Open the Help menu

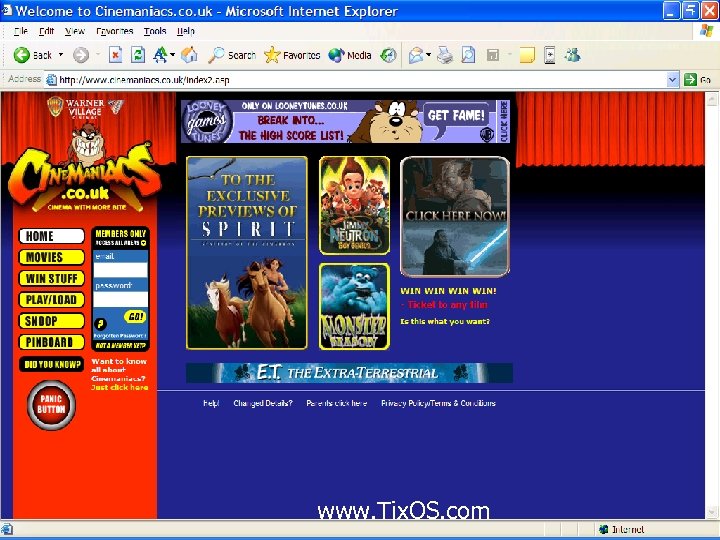click(186, 31)
